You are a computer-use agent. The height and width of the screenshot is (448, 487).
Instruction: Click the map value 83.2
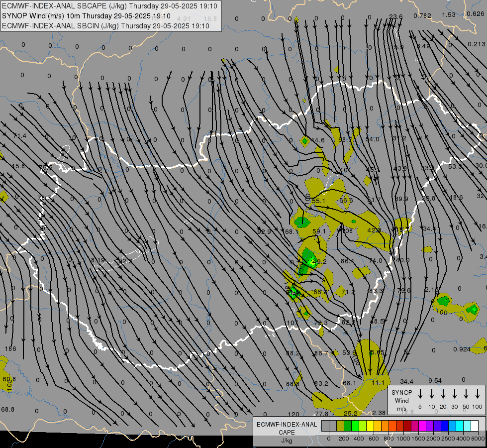tap(321, 384)
